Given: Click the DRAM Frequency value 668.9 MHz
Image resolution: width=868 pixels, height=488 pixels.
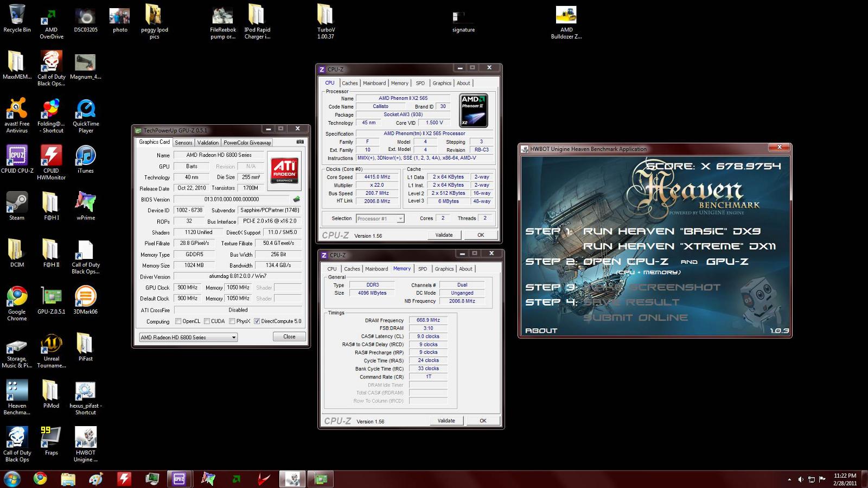Looking at the screenshot, I should click(428, 320).
